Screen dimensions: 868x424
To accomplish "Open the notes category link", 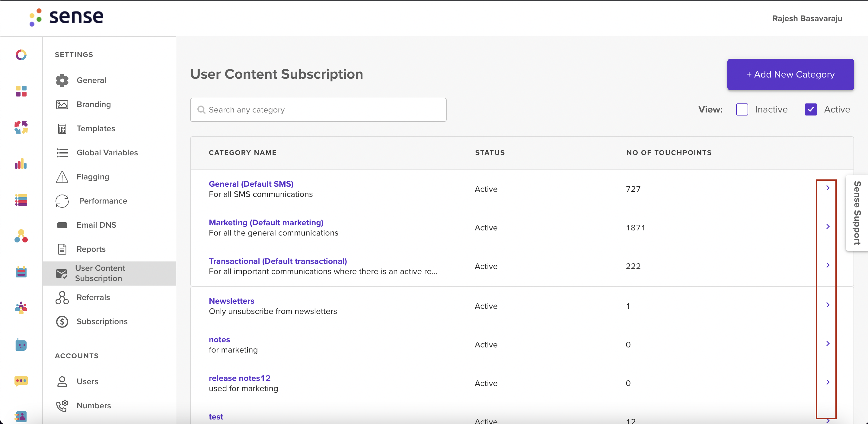I will pyautogui.click(x=219, y=340).
